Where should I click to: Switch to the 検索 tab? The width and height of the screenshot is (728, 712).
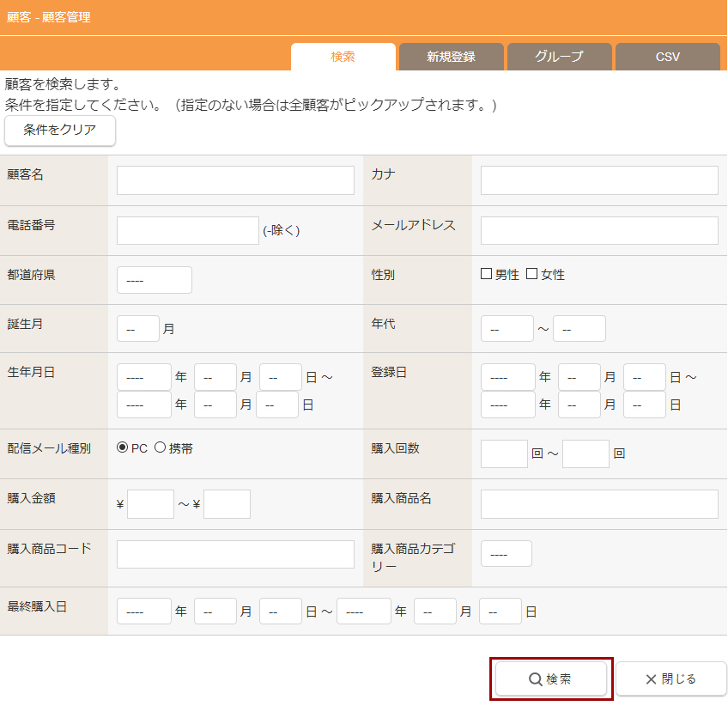[343, 57]
